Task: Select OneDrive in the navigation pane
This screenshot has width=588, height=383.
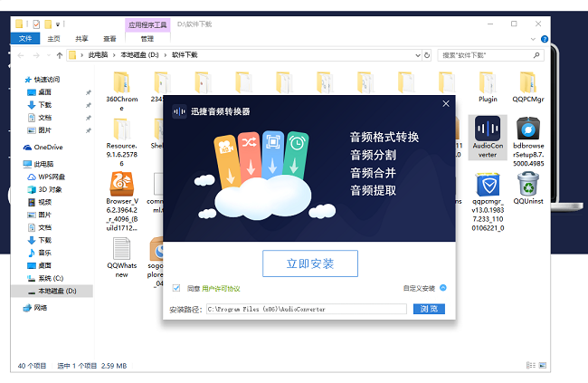Action: tap(48, 148)
